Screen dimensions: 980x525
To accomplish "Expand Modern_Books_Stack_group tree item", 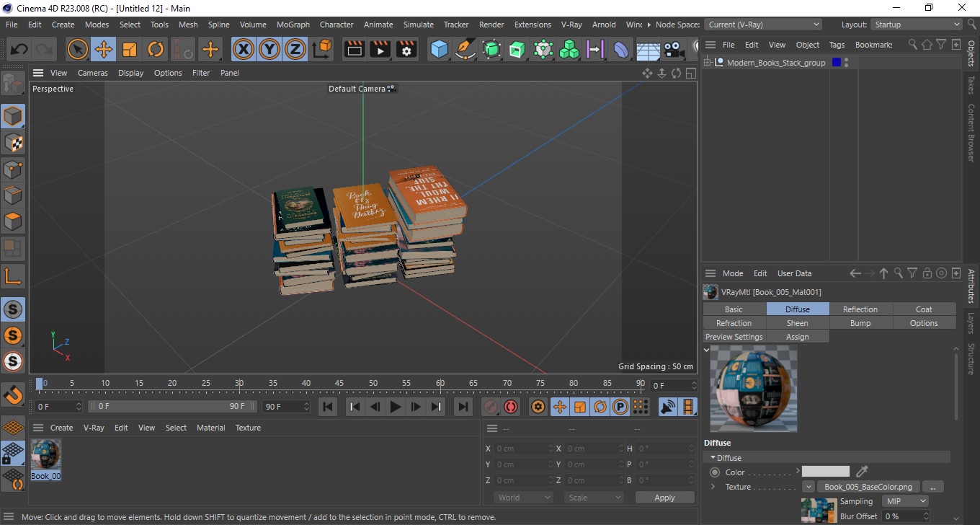I will pos(708,63).
